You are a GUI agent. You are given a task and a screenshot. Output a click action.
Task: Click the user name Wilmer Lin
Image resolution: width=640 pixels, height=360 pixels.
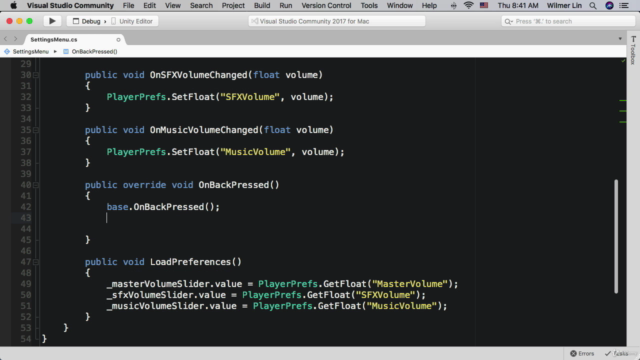click(x=564, y=5)
